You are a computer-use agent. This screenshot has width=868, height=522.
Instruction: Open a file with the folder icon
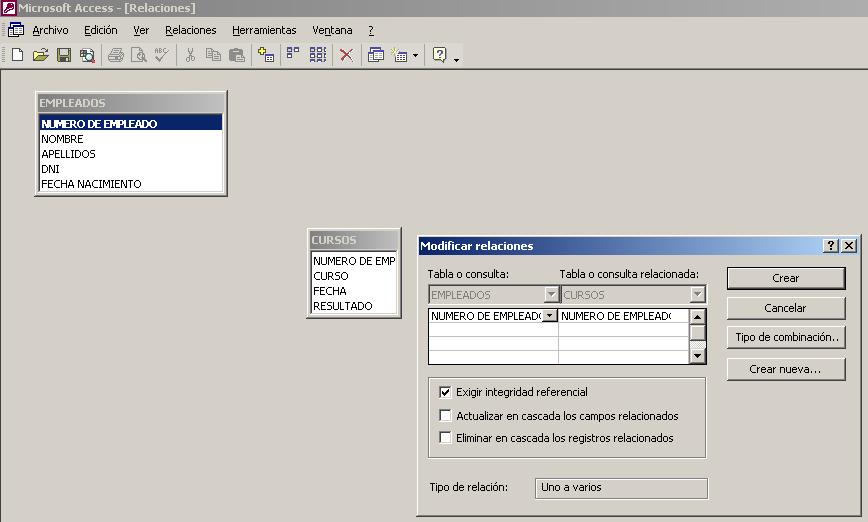[x=40, y=55]
